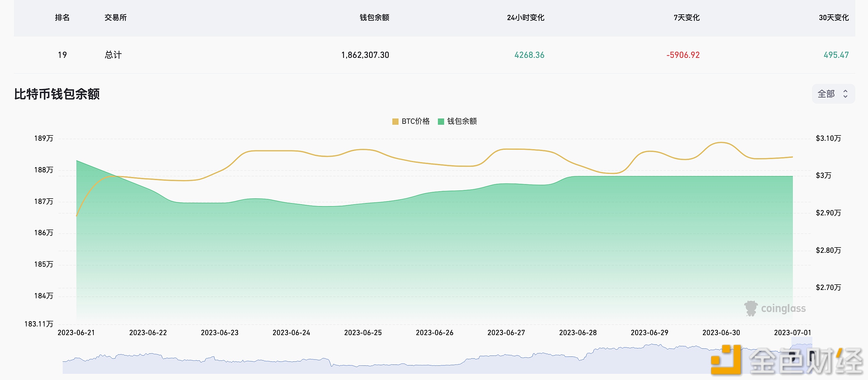Image resolution: width=868 pixels, height=380 pixels.
Task: Click the 7-day change value -5906.92
Action: tap(683, 55)
